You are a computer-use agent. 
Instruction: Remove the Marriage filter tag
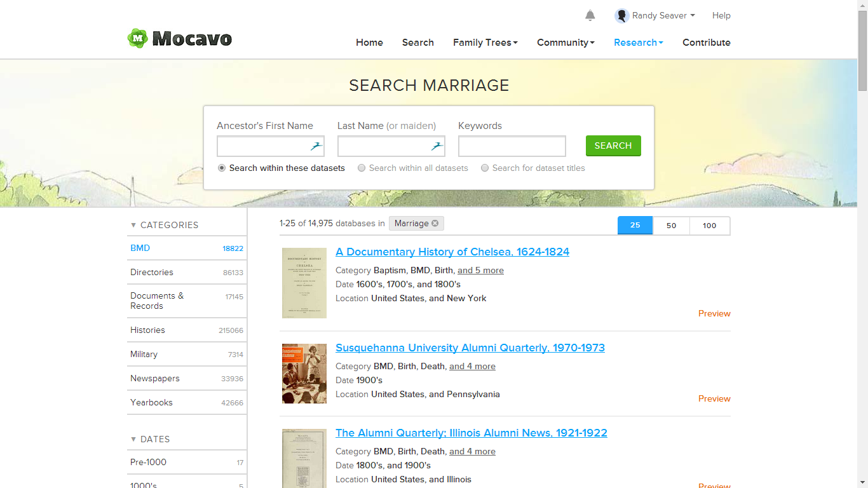click(435, 223)
